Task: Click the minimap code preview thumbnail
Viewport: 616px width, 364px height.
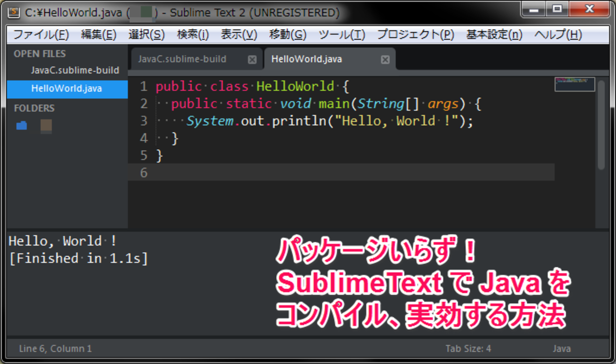Action: point(574,84)
